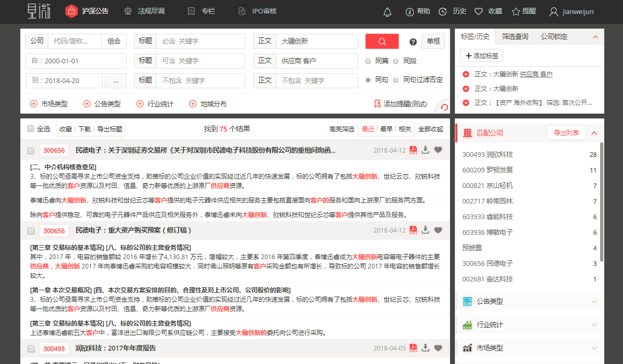Image resolution: width=623 pixels, height=364 pixels.
Task: Click 导出标题 in results toolbar
Action: pos(110,129)
